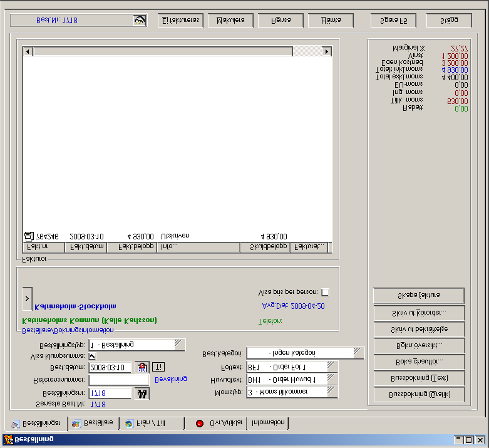
Task: Expand the booking info arrow by Katrineholm-Stockholm
Action: tap(27, 299)
